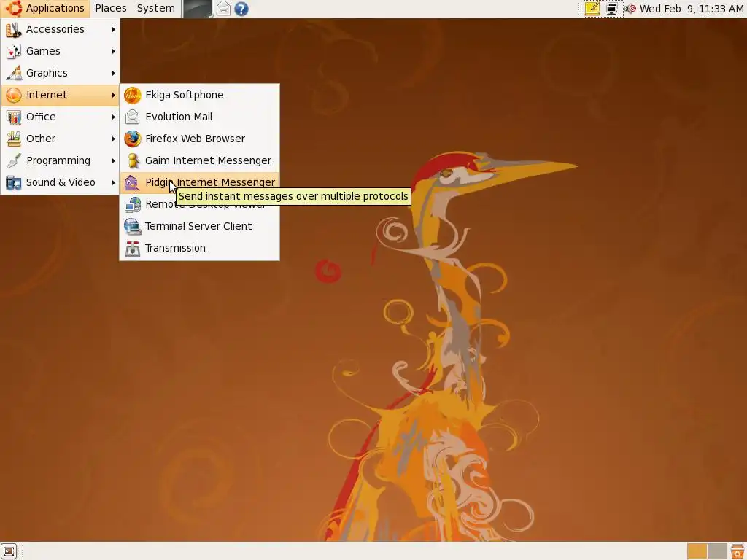
Task: Open the calendar from the clock
Action: [x=692, y=9]
